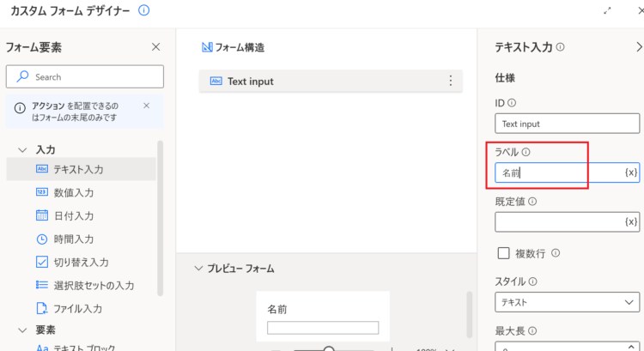Viewport: 644px width, 351px height.
Task: Click the スタイル info icon
Action: click(532, 281)
